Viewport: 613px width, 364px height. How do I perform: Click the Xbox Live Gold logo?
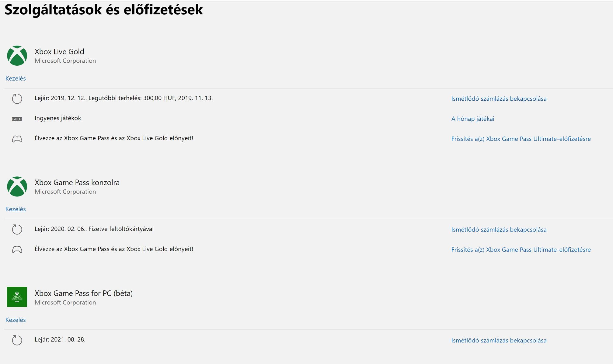pos(17,56)
